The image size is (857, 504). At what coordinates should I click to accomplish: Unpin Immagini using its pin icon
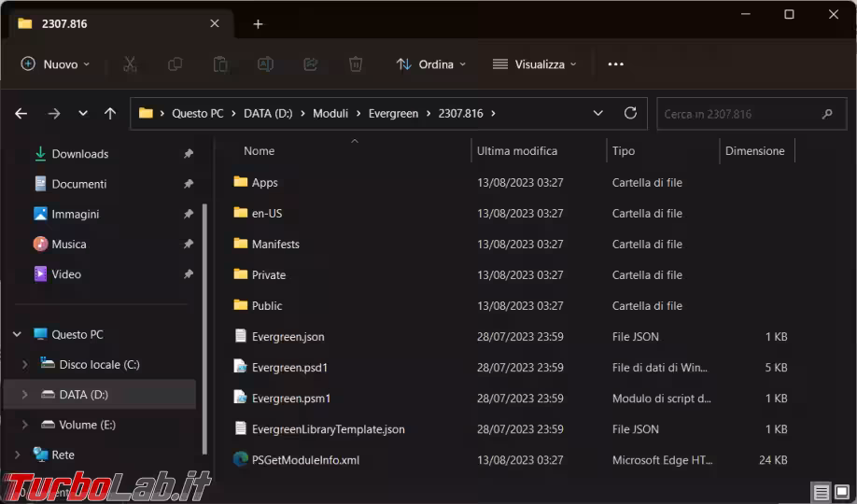pos(189,214)
